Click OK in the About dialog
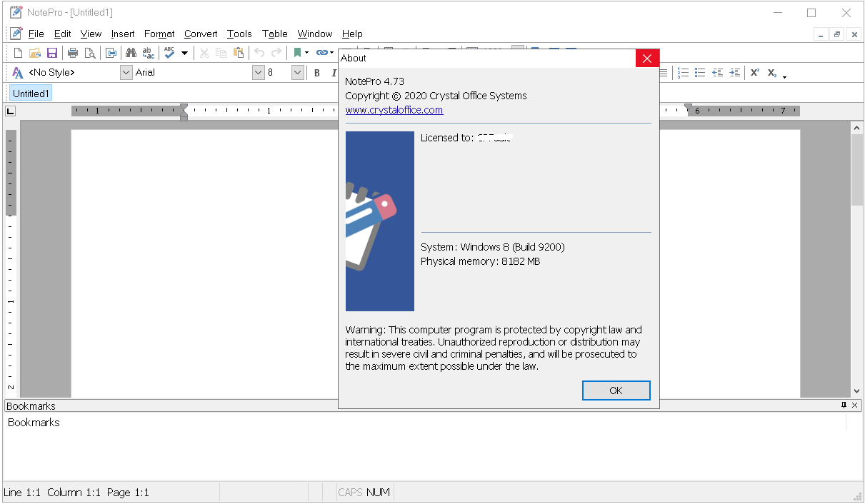Screen dimensions: 865x504 [x=616, y=390]
